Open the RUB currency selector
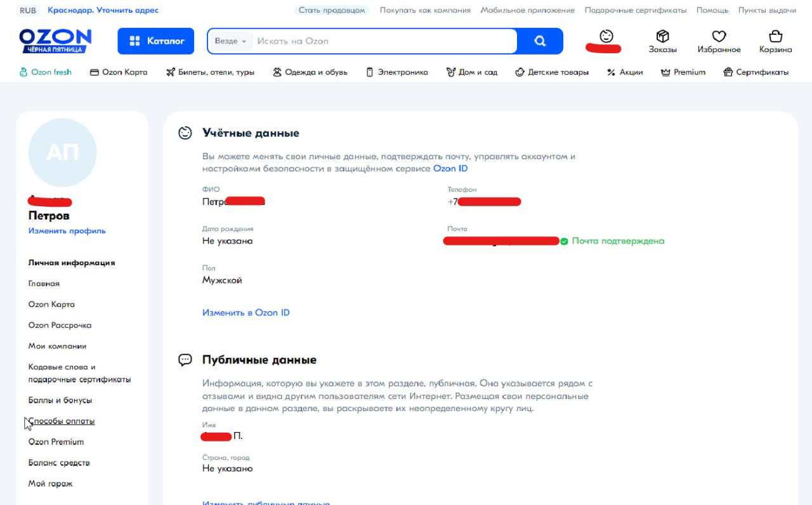This screenshot has height=505, width=812. pyautogui.click(x=28, y=10)
